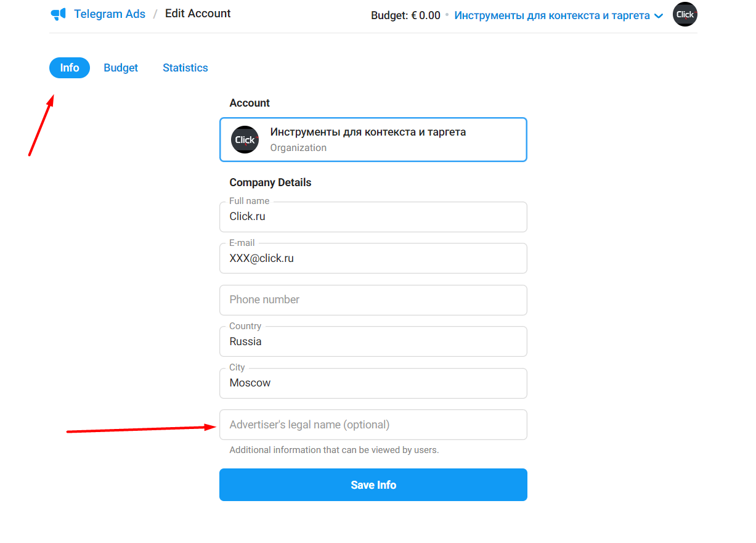Click the Telegram Ads megaphone logo icon
This screenshot has width=756, height=543.
pyautogui.click(x=58, y=14)
